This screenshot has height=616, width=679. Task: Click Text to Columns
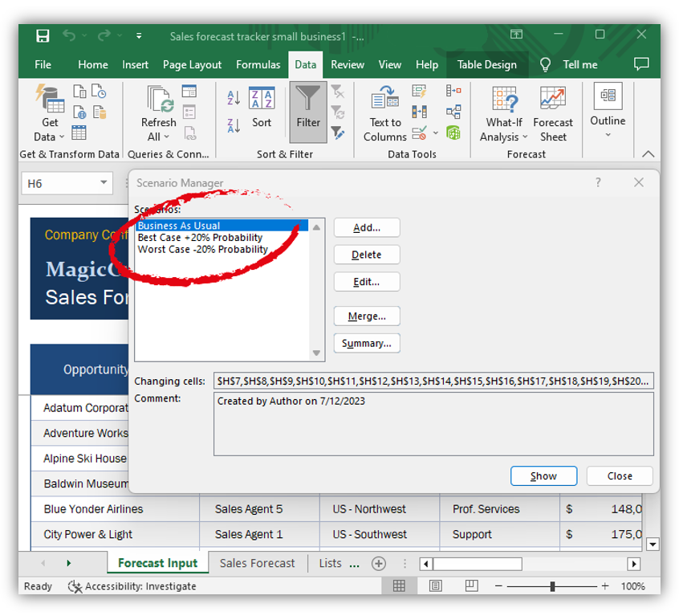(385, 113)
